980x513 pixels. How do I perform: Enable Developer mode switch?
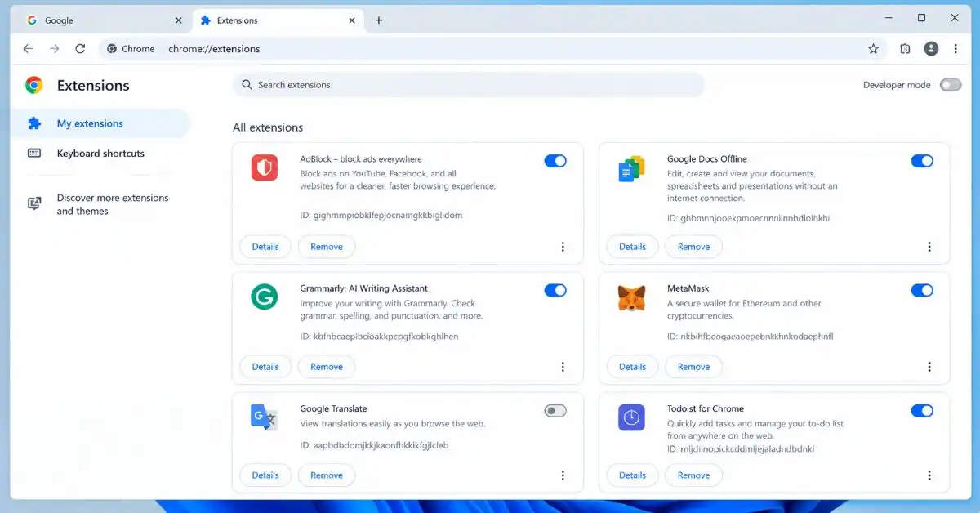coord(951,85)
